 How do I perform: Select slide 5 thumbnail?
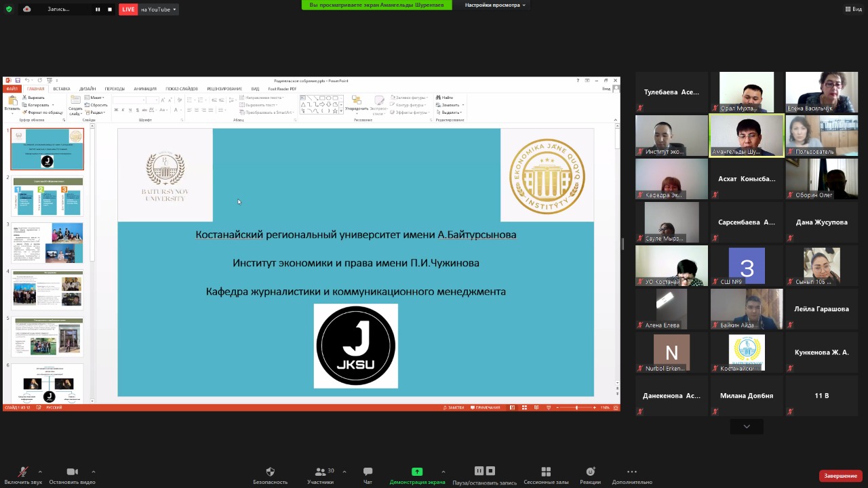[x=47, y=337]
